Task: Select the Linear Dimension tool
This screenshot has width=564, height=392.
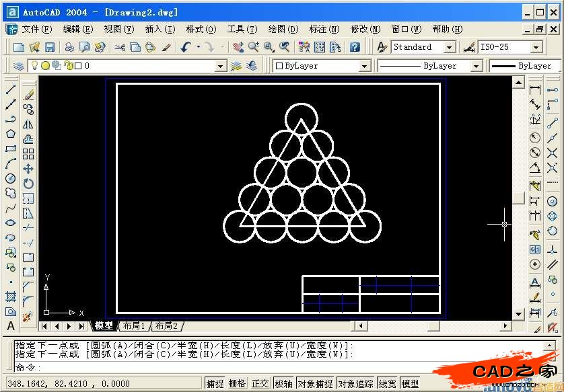Action: (535, 89)
